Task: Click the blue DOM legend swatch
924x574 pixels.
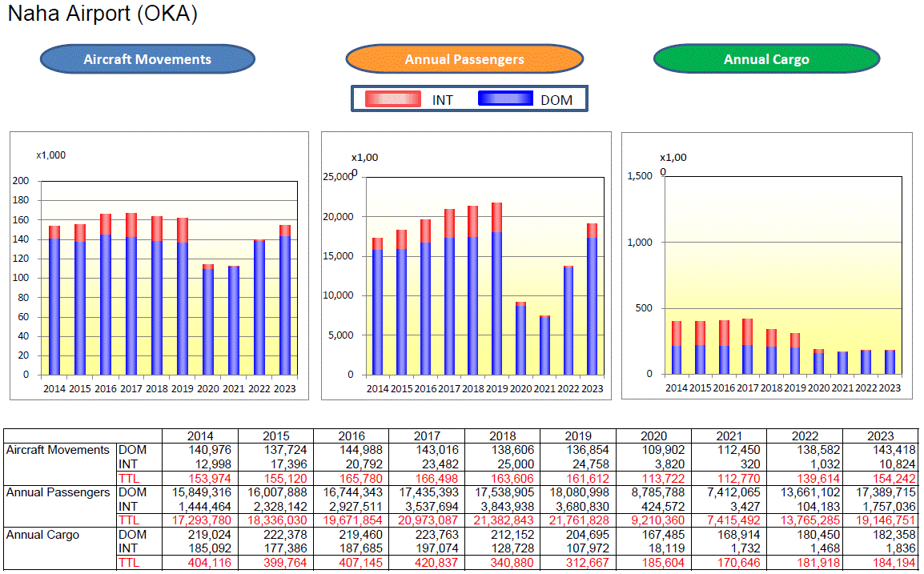Action: 505,98
